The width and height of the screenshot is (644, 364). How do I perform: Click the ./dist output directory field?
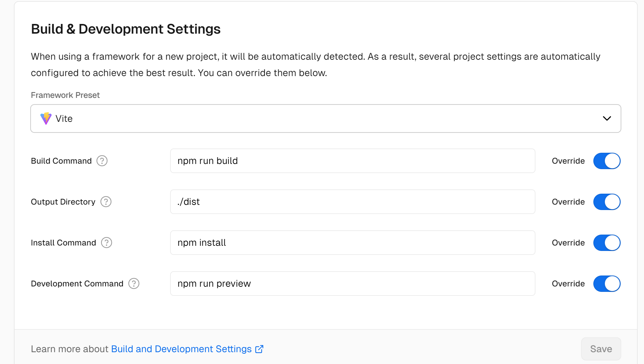(x=352, y=202)
